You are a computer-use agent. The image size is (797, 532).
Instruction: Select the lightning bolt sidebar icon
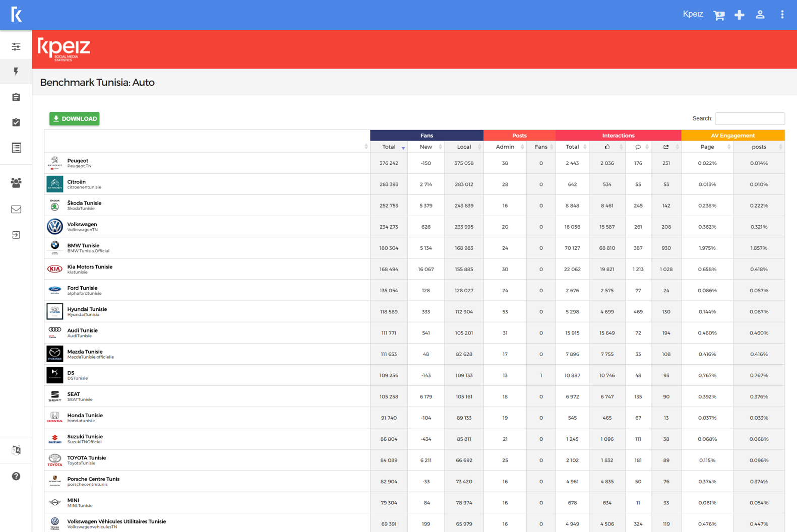[x=16, y=72]
